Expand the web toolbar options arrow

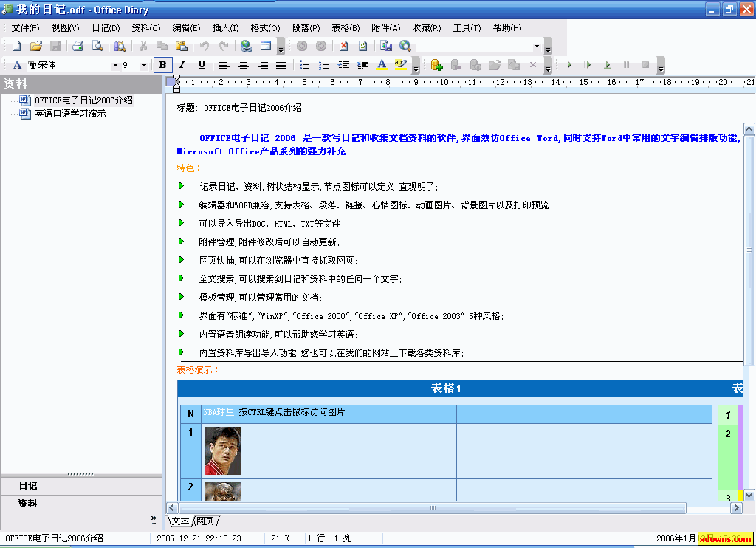pos(548,48)
